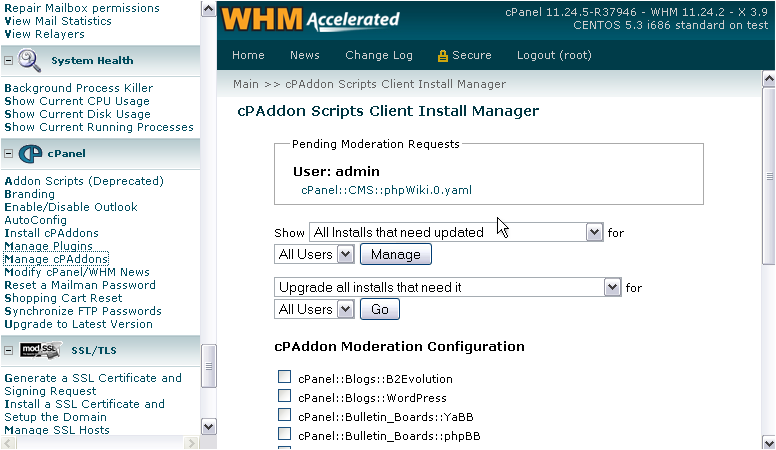Click the Main breadcrumb link
The height and width of the screenshot is (450, 776).
(246, 84)
